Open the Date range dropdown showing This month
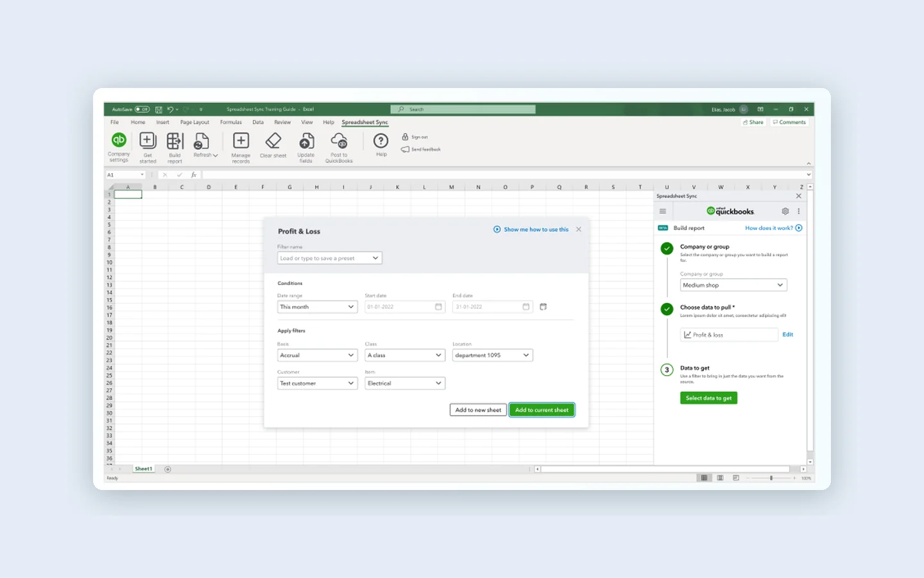Screen dimensions: 924x578 point(317,307)
